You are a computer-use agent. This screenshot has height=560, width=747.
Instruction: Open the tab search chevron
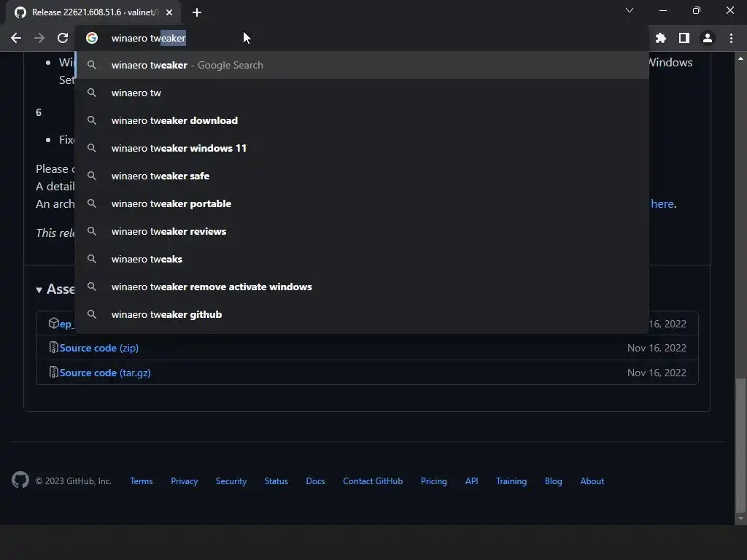click(630, 10)
